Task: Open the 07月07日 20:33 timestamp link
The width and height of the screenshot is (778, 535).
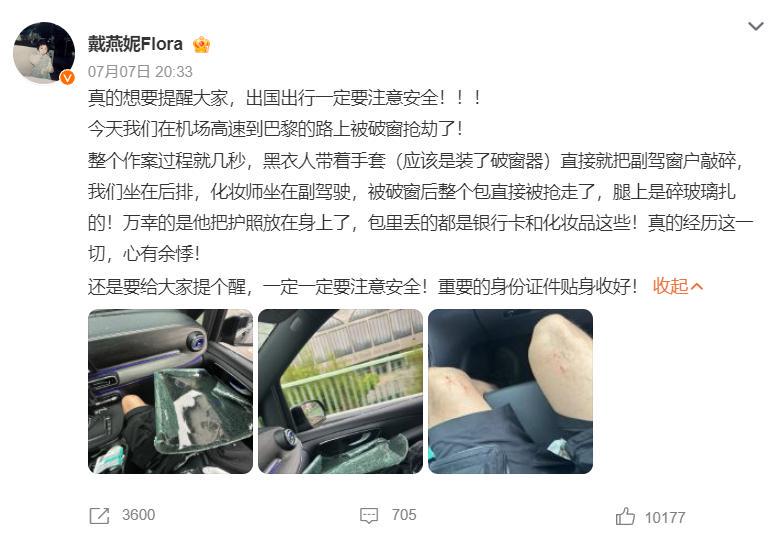Action: [x=140, y=71]
